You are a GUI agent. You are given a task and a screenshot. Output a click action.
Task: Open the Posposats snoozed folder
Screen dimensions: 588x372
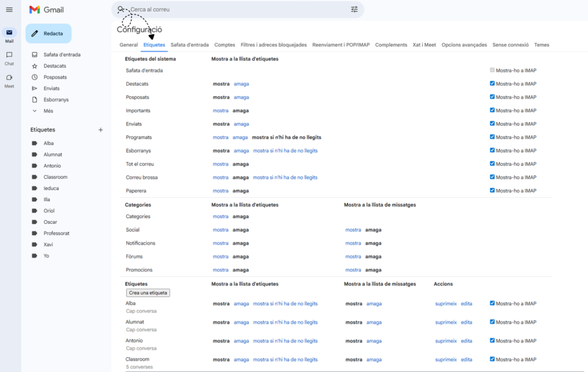coord(55,77)
